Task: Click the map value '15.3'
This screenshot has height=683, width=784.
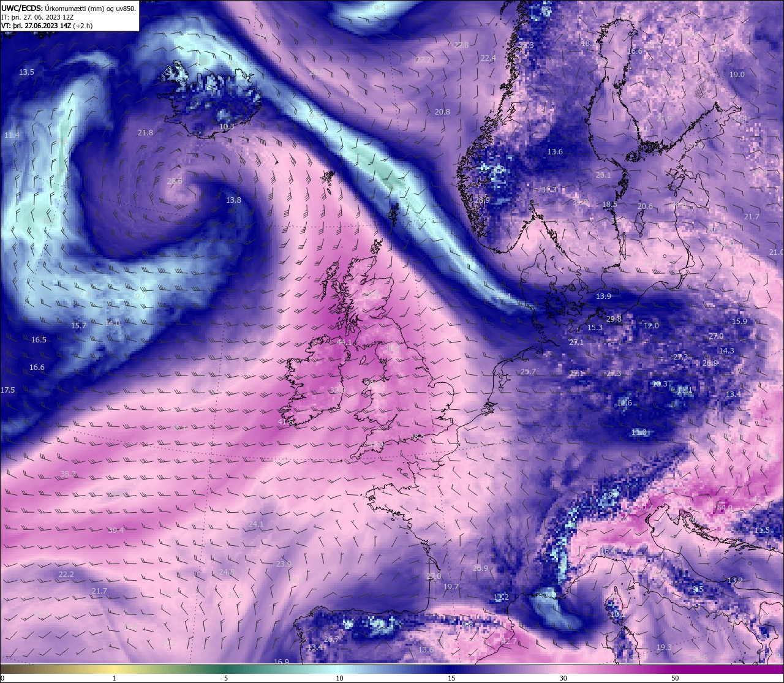Action: coord(595,327)
